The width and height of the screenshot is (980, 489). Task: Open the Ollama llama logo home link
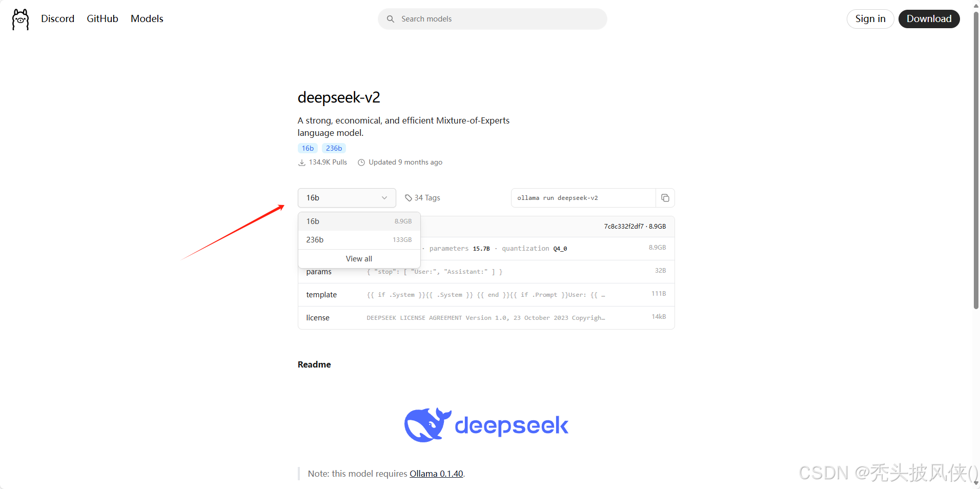[x=21, y=19]
